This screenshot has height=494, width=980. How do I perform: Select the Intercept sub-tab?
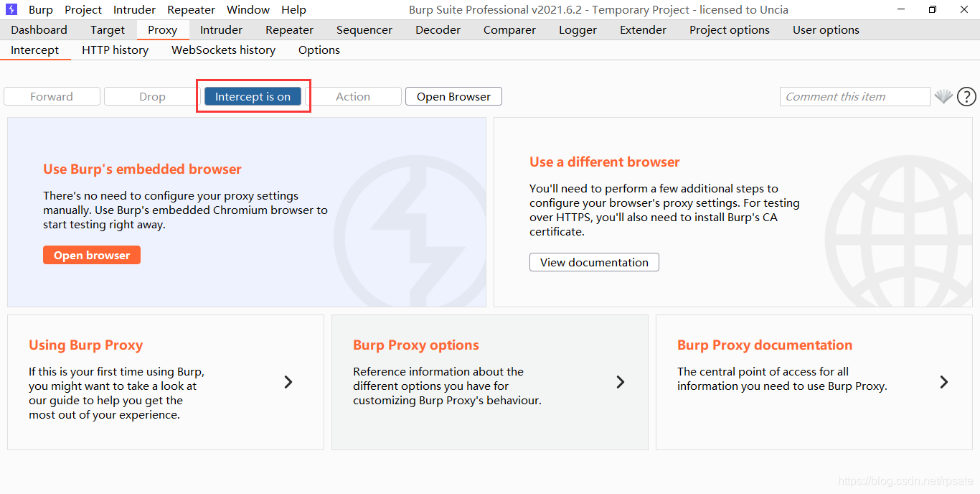pyautogui.click(x=35, y=50)
